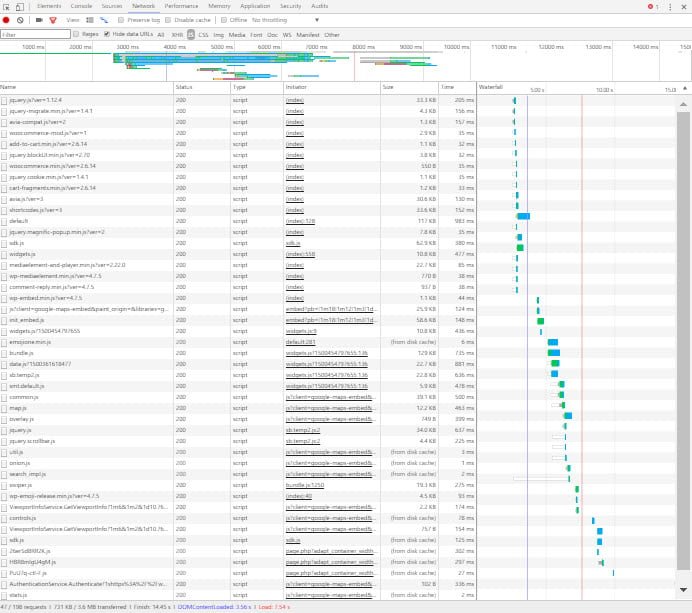This screenshot has height=613, width=692.
Task: Enable the Regex filter checkbox
Action: 76,34
